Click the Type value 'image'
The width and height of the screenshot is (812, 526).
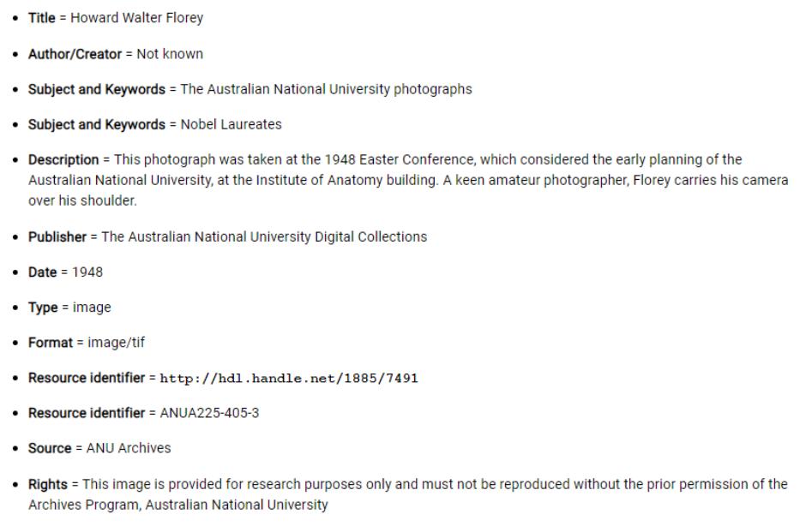[92, 308]
